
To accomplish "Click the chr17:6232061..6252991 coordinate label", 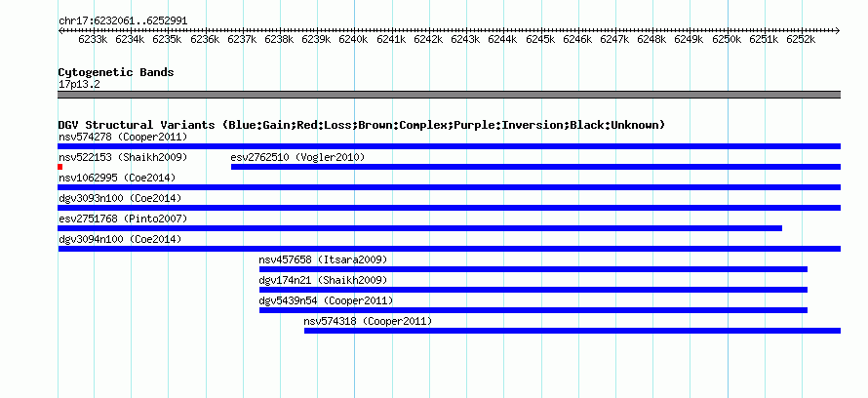I will pyautogui.click(x=123, y=21).
